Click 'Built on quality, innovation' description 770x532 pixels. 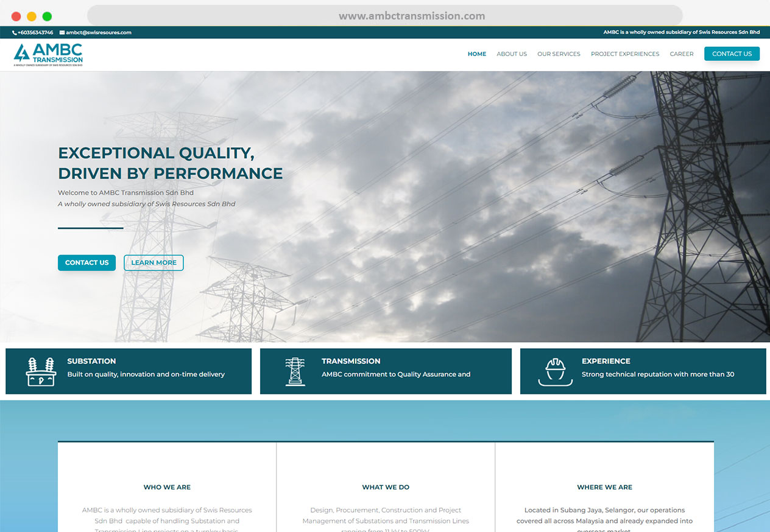pos(146,374)
